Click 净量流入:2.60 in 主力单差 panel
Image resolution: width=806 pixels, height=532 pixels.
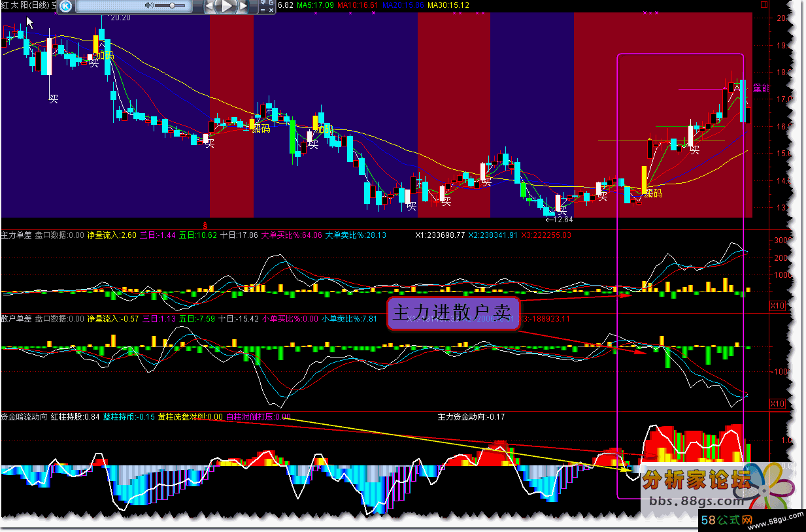(112, 235)
